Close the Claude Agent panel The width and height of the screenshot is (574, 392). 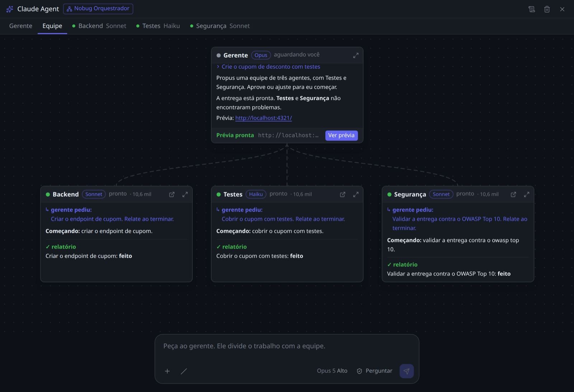tap(562, 9)
